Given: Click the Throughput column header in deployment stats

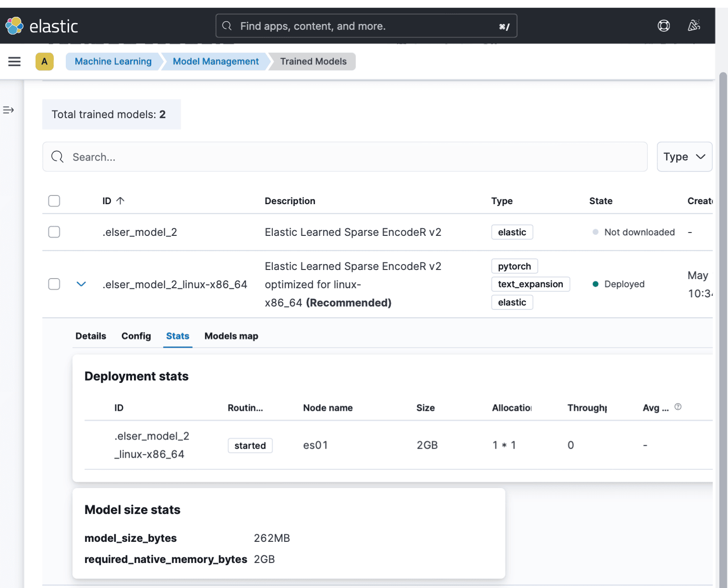Looking at the screenshot, I should [587, 407].
